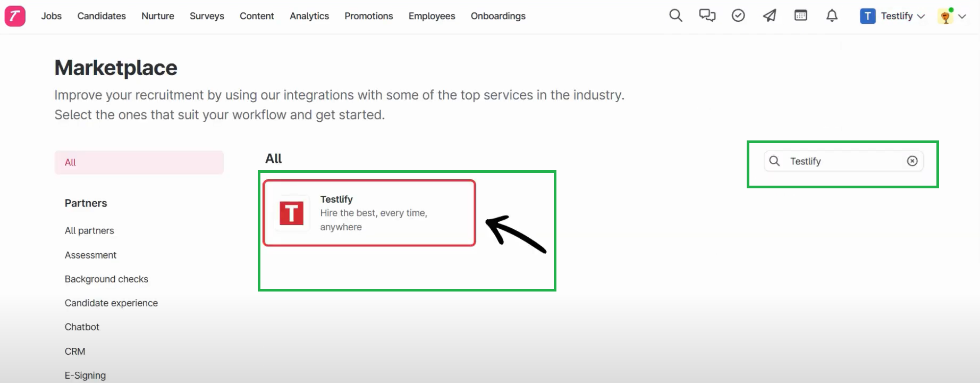Open the Jobs menu
980x383 pixels.
pyautogui.click(x=52, y=16)
